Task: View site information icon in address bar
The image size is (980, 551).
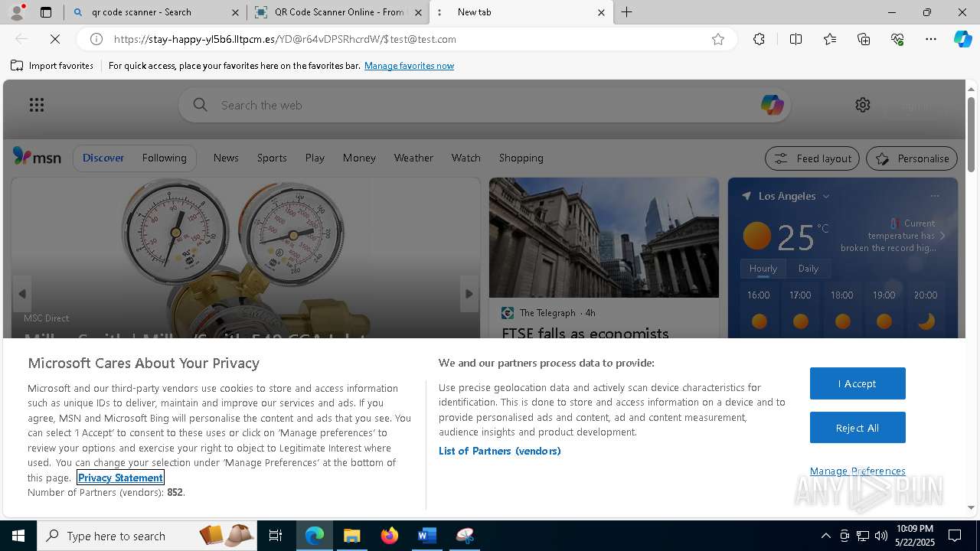Action: (x=96, y=39)
